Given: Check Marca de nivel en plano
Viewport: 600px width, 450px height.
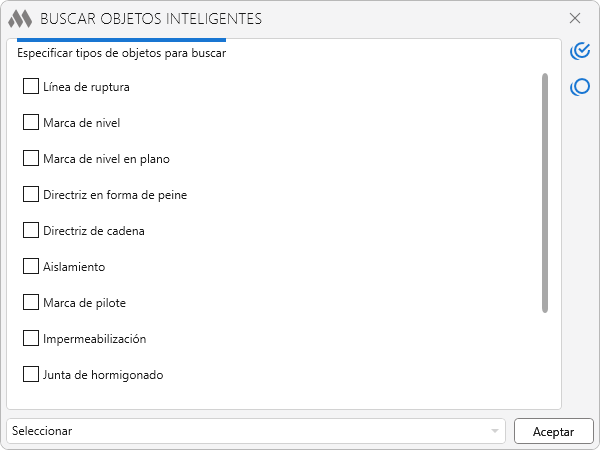Looking at the screenshot, I should pyautogui.click(x=30, y=159).
